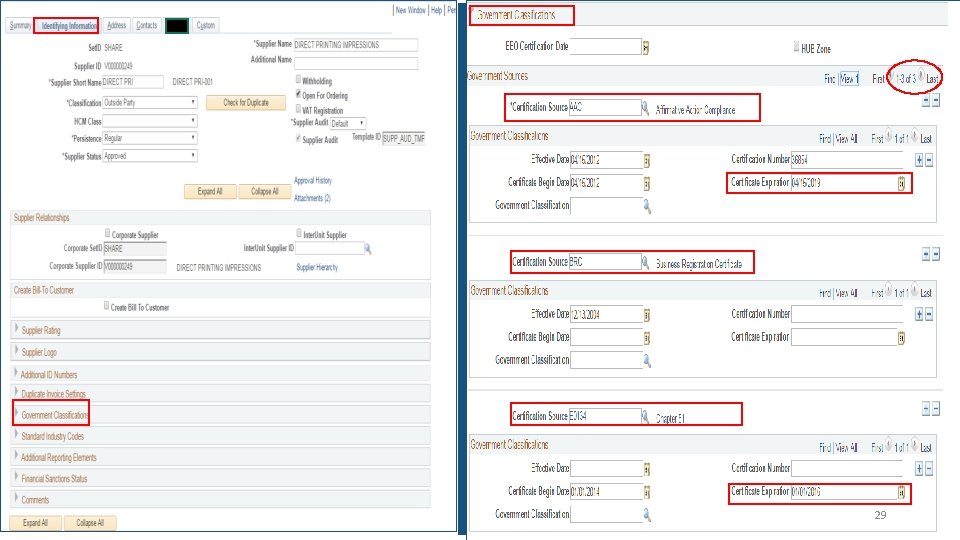Look up BRC Government Classification
This screenshot has width=960, height=540.
click(647, 361)
